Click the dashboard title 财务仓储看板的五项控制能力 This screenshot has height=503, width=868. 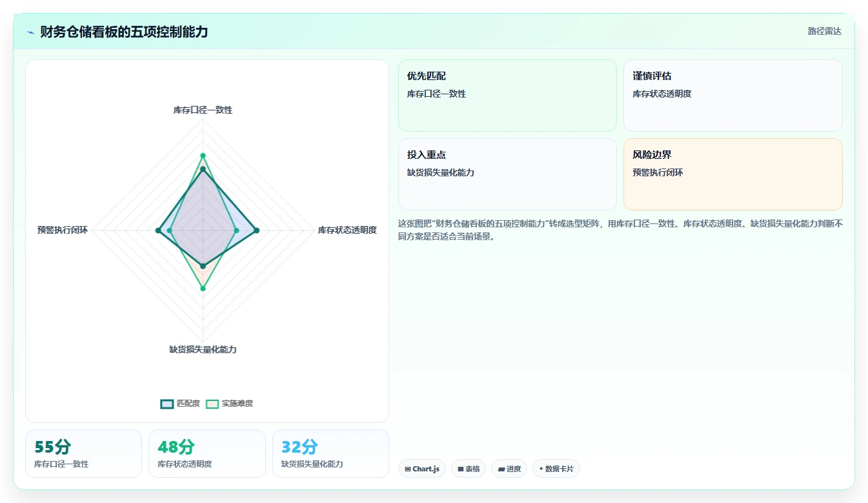coord(124,32)
